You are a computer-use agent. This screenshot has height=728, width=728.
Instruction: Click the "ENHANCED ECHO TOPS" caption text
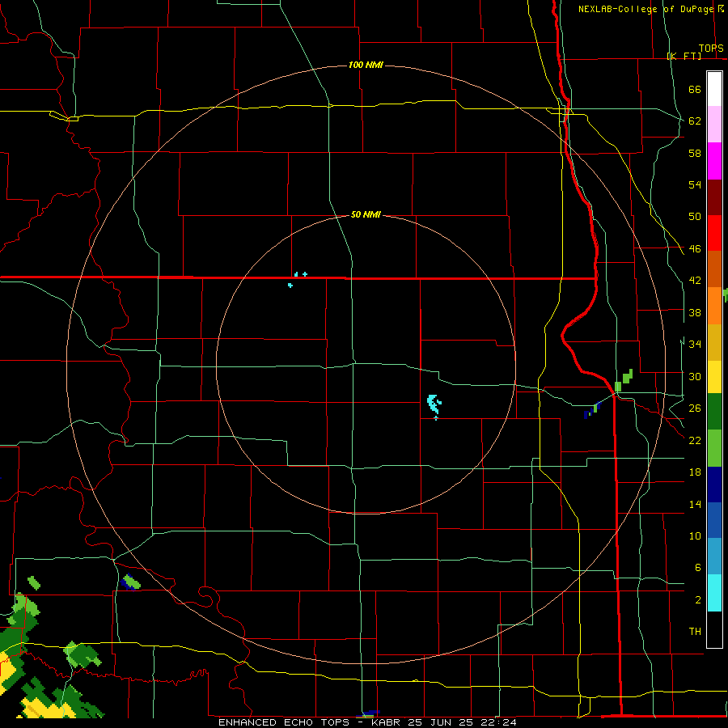[284, 722]
